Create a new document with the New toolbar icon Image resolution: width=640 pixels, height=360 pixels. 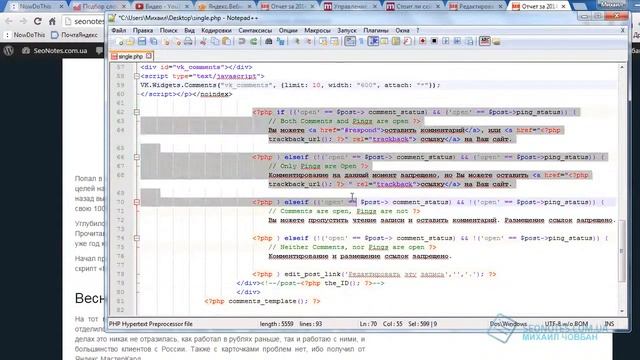tap(120, 42)
